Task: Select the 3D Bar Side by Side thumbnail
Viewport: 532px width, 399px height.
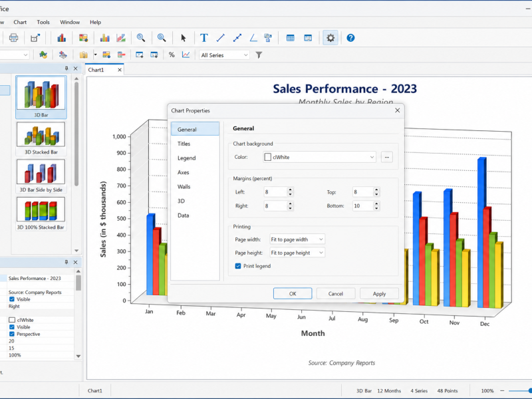Action: pyautogui.click(x=41, y=176)
